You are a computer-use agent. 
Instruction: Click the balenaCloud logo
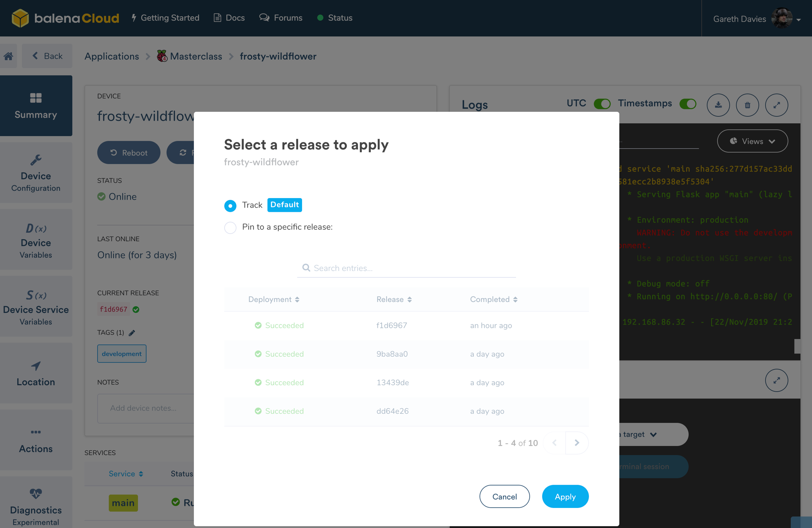click(65, 18)
